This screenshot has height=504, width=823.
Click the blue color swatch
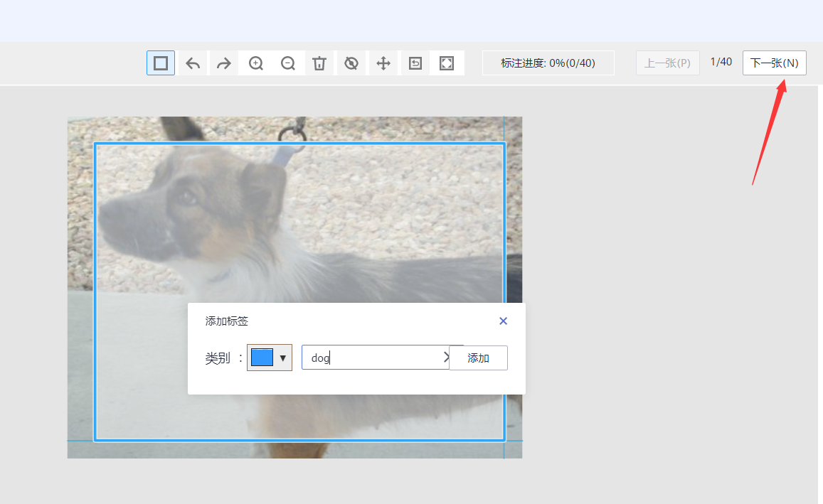(x=262, y=357)
